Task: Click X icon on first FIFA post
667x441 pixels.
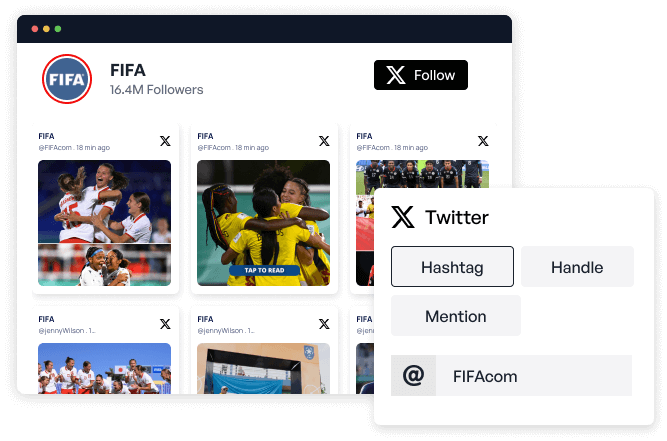Action: (x=165, y=141)
